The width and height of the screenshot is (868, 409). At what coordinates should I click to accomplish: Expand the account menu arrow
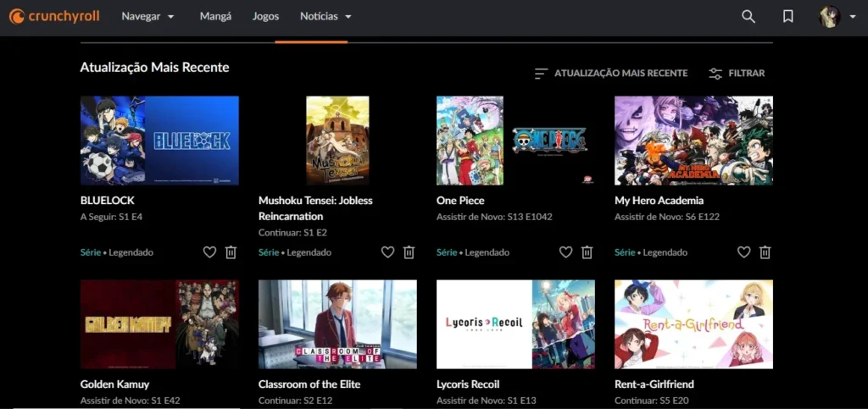(852, 17)
